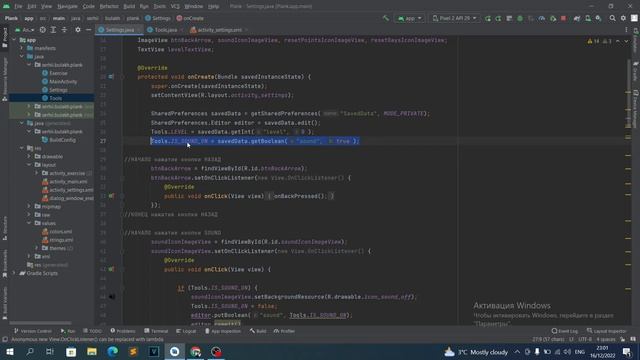Click the SDK Manager toolbar icon

click(x=598, y=18)
